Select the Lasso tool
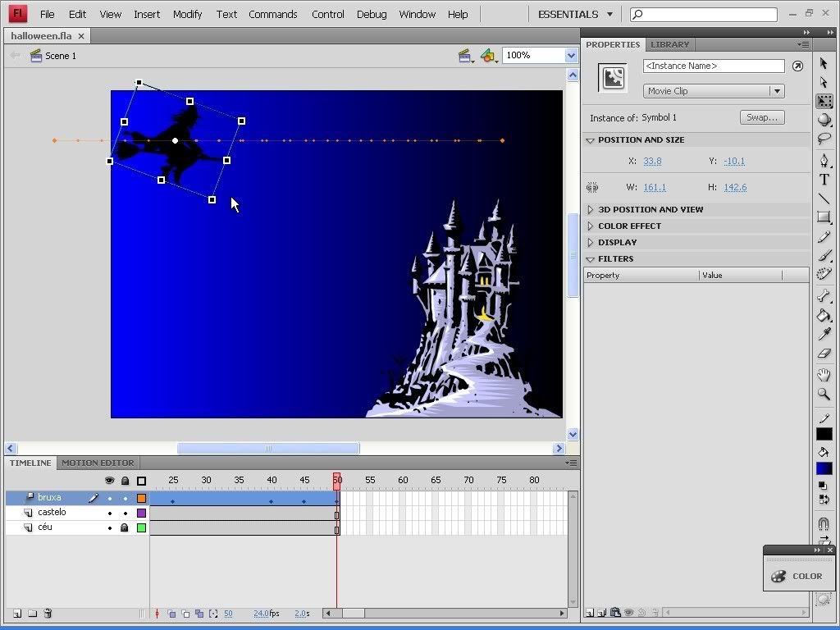The image size is (840, 630). coord(824,139)
